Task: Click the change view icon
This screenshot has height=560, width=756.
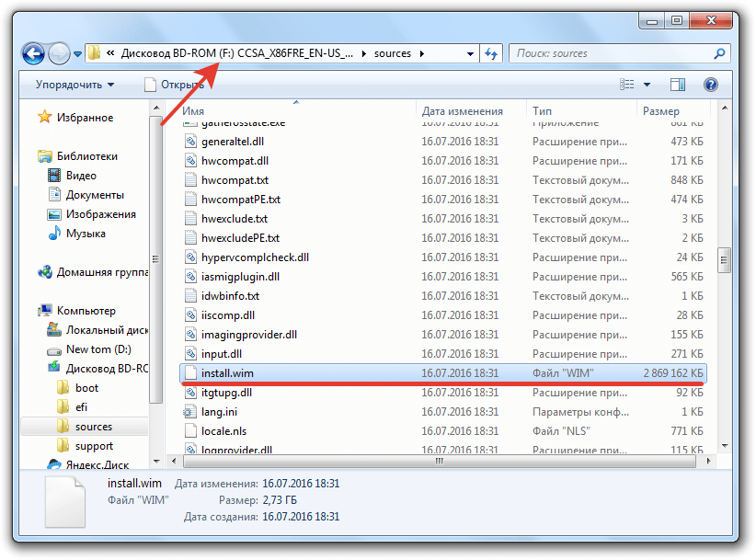Action: (x=627, y=85)
